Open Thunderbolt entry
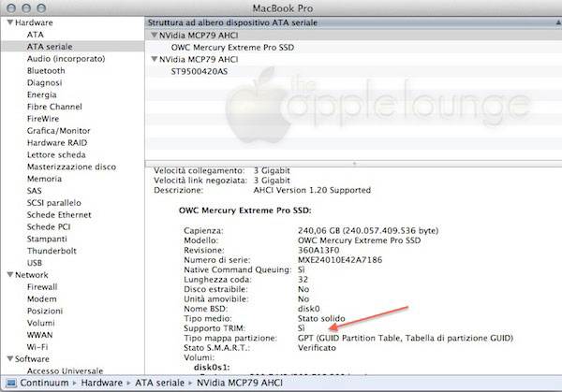Screen dimensions: 562x392 point(52,251)
